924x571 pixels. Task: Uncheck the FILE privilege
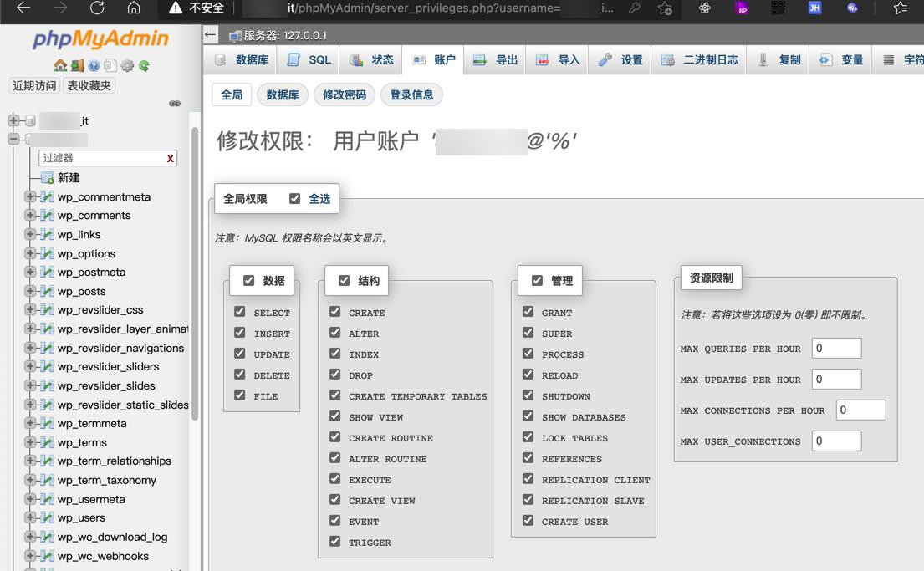pos(239,395)
